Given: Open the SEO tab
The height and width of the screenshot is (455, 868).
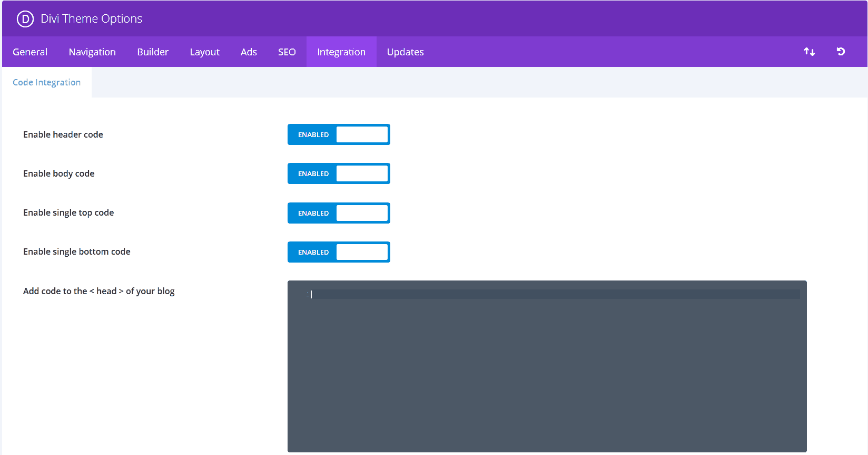Looking at the screenshot, I should (287, 52).
